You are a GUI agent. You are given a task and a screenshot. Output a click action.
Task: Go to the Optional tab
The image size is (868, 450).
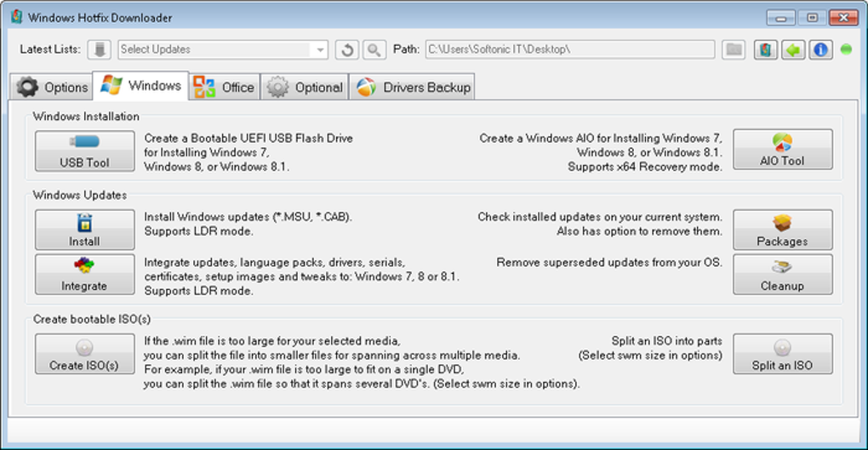(x=305, y=87)
